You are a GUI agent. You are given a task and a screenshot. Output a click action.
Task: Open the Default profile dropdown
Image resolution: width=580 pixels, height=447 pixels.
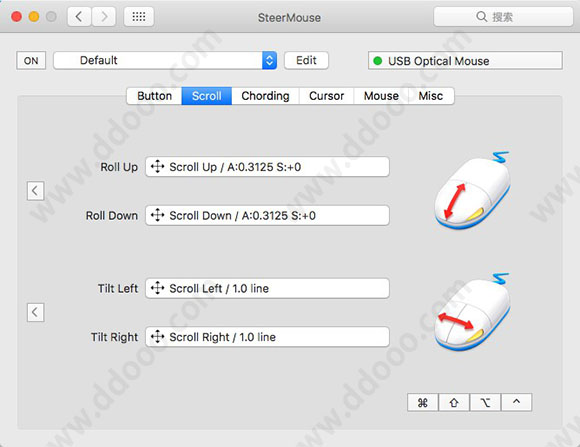pos(165,60)
